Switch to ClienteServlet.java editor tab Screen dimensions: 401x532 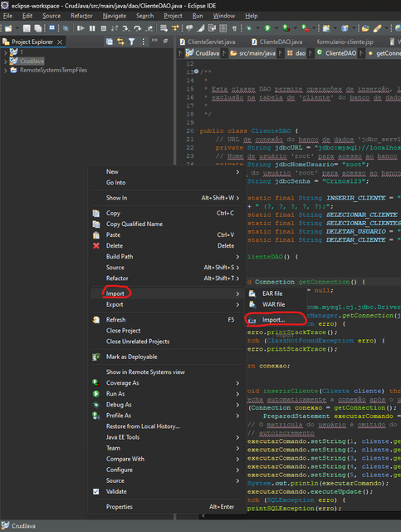208,42
